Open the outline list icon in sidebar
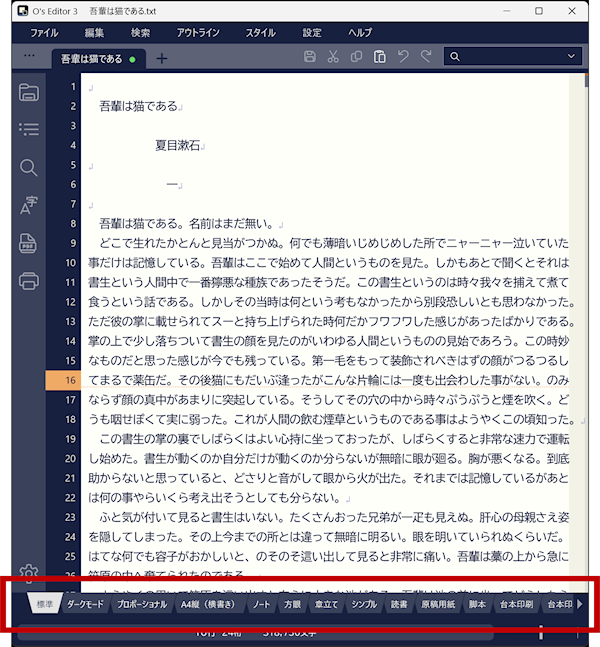Screen dimensions: 600x647 pyautogui.click(x=28, y=129)
